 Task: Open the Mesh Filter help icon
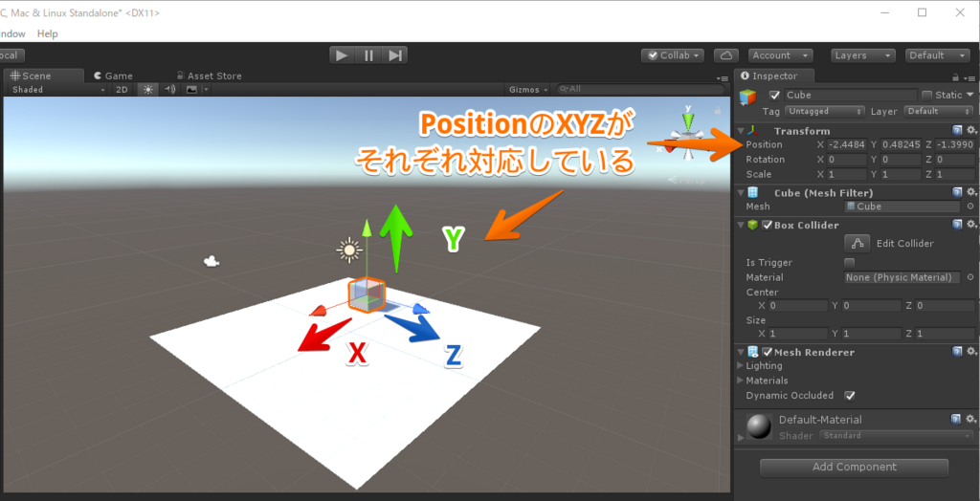(x=957, y=192)
